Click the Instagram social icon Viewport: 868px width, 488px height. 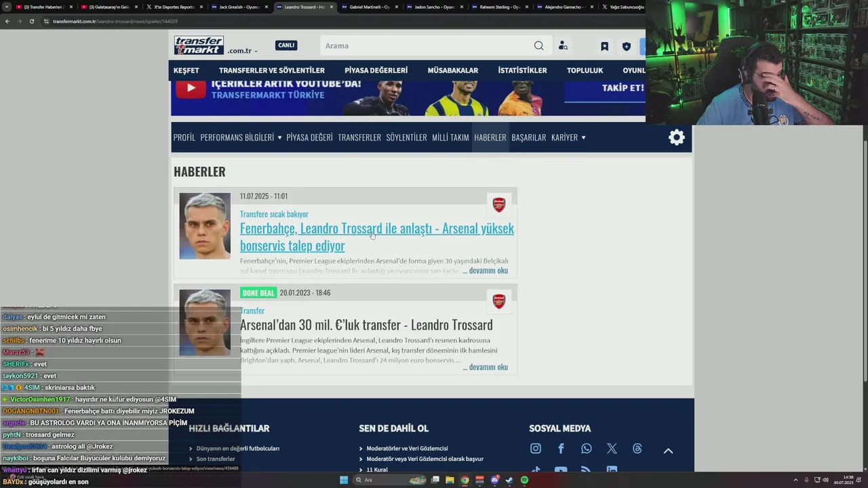536,449
